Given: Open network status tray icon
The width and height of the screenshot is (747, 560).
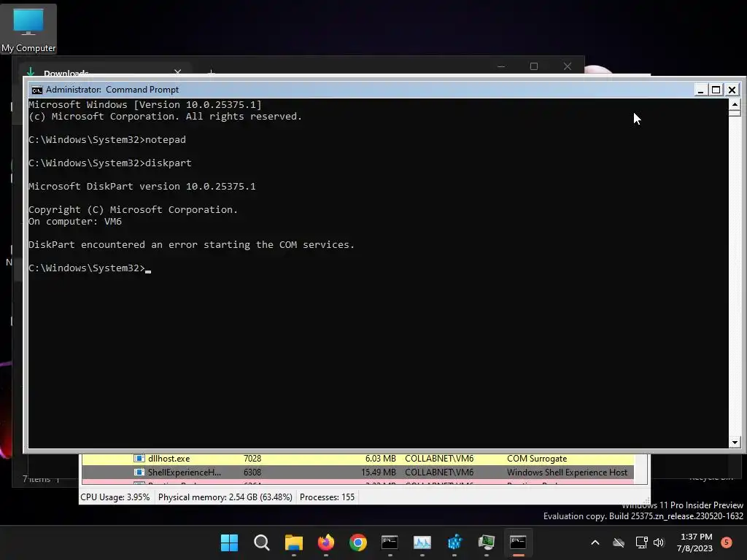Looking at the screenshot, I should (x=641, y=542).
